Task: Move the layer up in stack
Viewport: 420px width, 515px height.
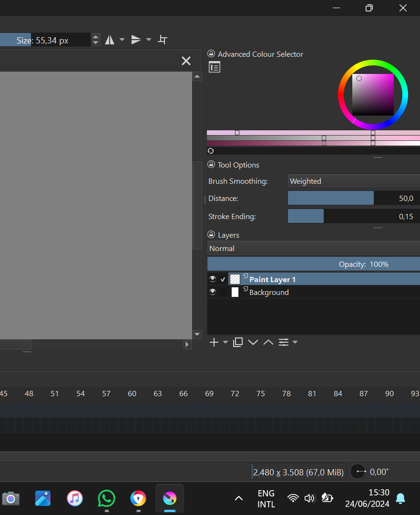Action: click(268, 342)
